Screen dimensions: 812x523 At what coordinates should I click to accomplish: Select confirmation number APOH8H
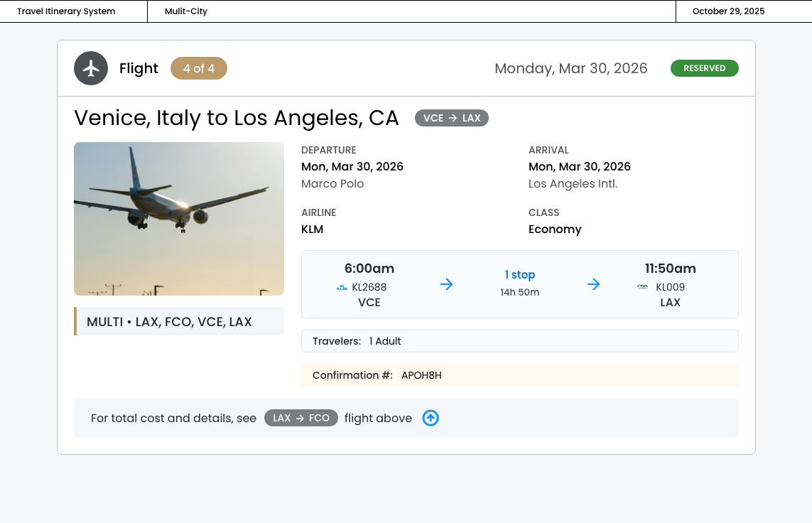pos(421,375)
